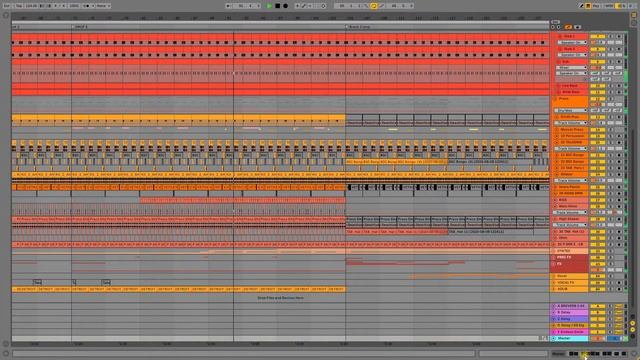Solo the Low Bass track

click(x=611, y=86)
